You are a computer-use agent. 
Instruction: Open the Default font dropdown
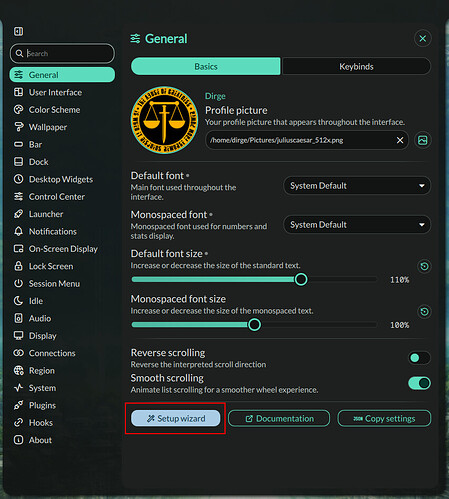[357, 186]
